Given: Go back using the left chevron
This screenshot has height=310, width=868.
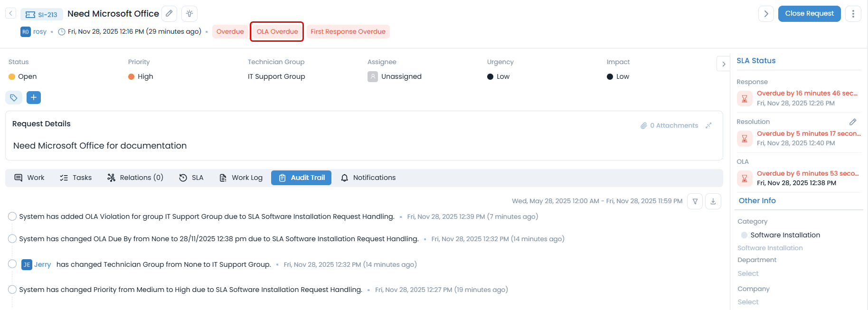Looking at the screenshot, I should coord(10,13).
